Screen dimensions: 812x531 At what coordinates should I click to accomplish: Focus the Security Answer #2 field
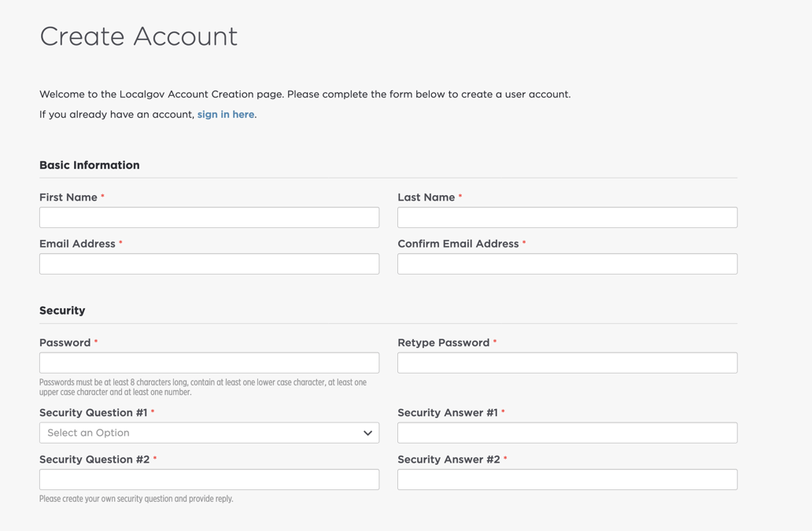(567, 479)
